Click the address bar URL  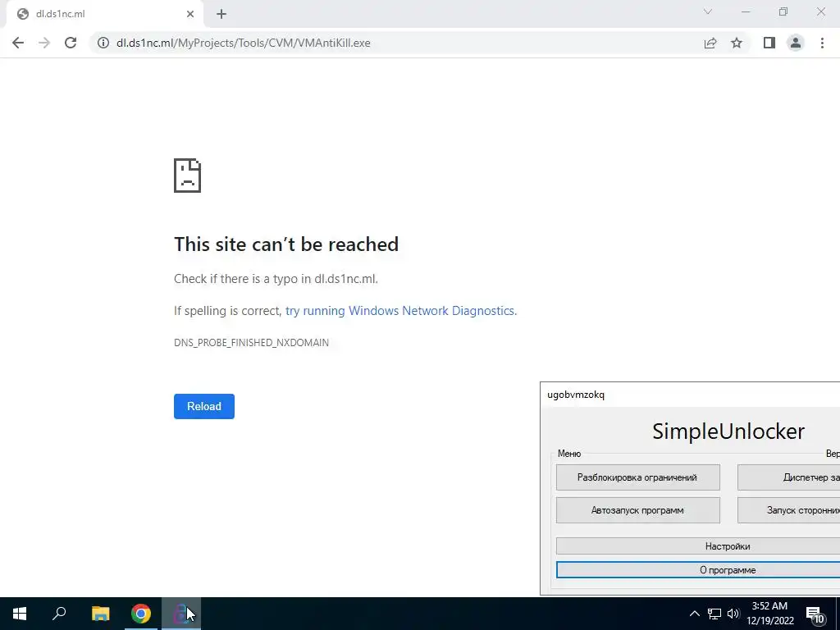click(x=243, y=43)
